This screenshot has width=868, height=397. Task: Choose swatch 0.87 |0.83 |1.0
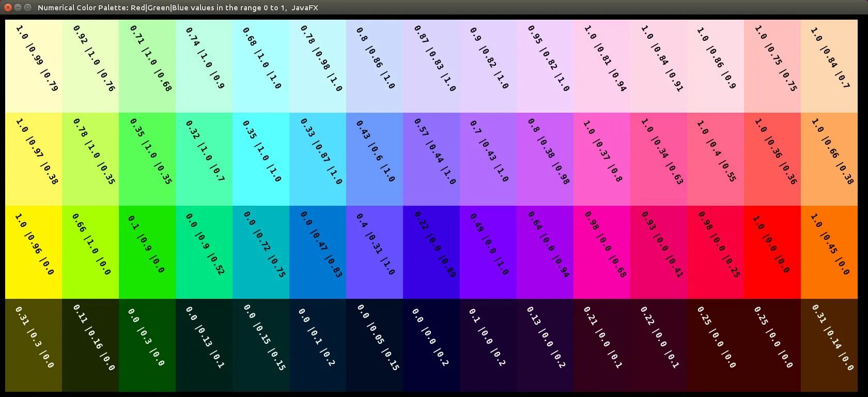[x=431, y=66]
